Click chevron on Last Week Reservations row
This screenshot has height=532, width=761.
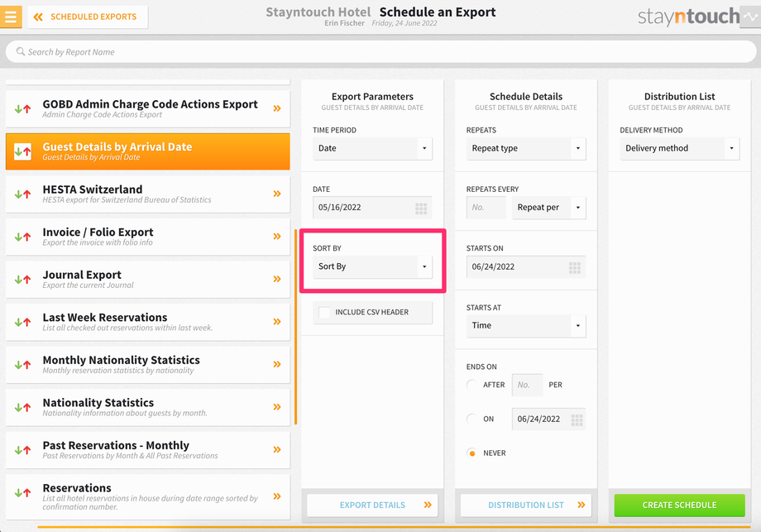[277, 321]
